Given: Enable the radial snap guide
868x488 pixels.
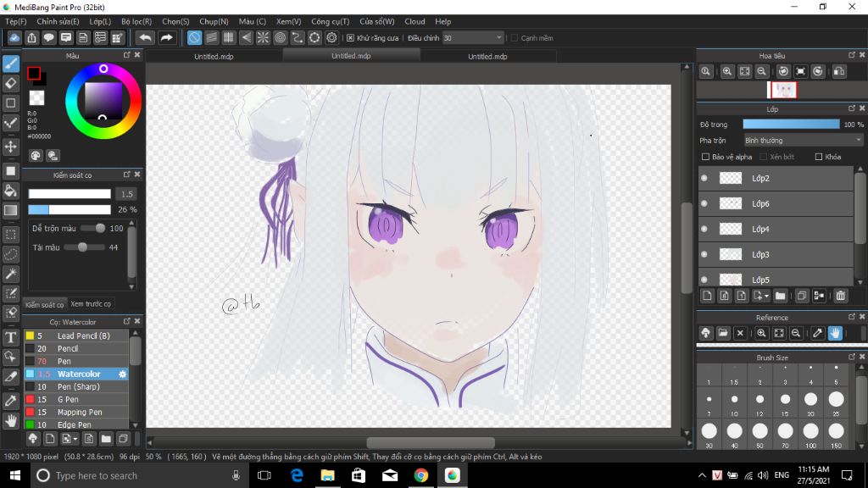Looking at the screenshot, I should (x=263, y=37).
